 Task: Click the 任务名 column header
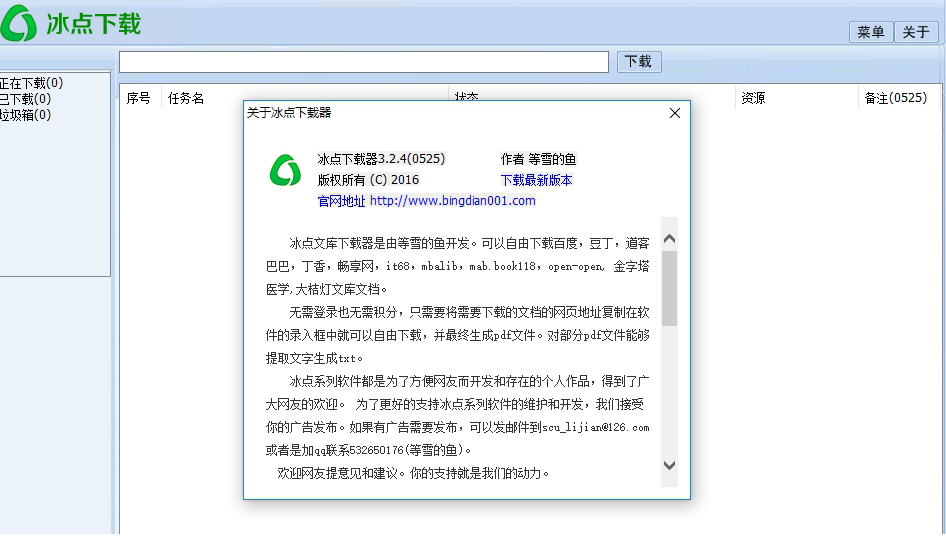click(186, 98)
